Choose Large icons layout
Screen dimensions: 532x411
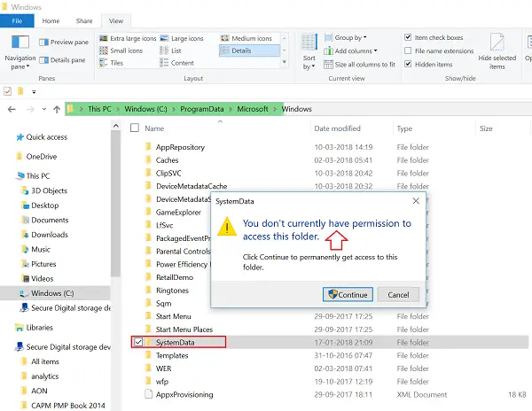click(182, 38)
